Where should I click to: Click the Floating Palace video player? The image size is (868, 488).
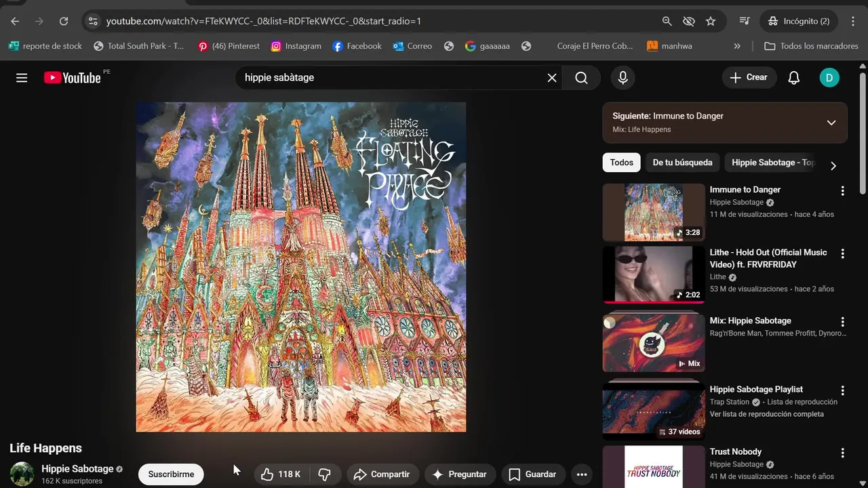pos(301,267)
